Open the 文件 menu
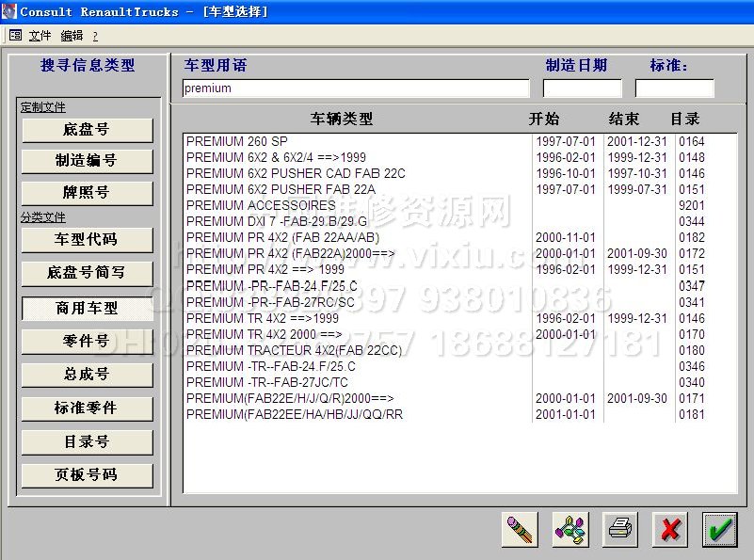The width and height of the screenshot is (754, 560). point(40,36)
